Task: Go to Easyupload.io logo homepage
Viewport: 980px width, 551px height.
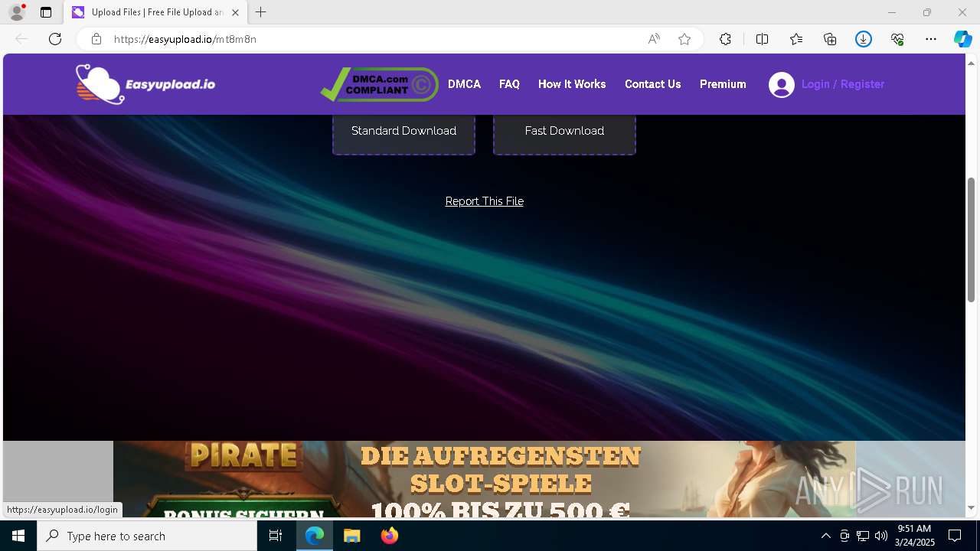Action: point(145,84)
